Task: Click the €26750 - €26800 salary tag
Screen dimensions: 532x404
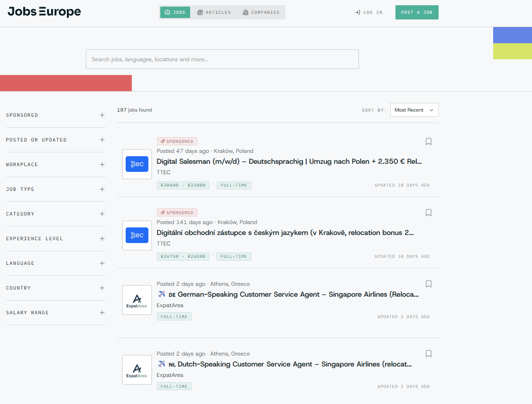Action: pos(183,256)
